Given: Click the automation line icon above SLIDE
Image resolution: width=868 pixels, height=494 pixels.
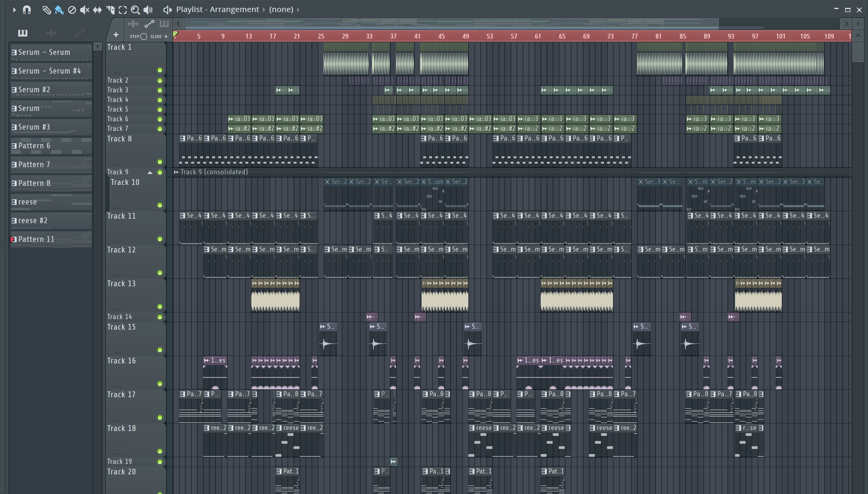Looking at the screenshot, I should point(149,24).
